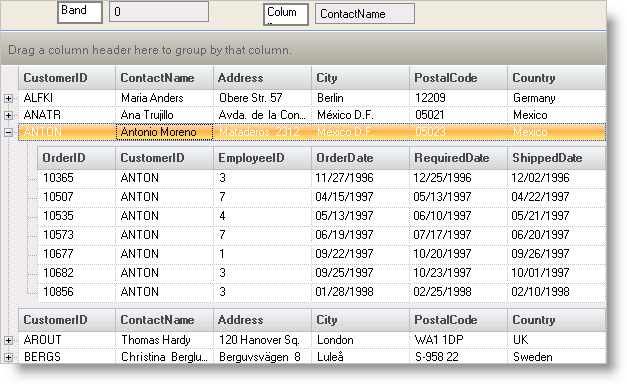627x384 pixels.
Task: Select the Maria Anders cell
Action: 164,98
